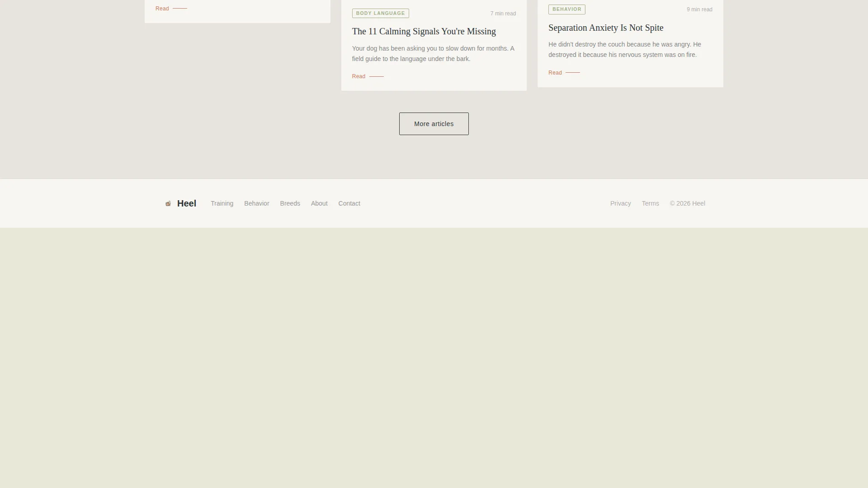Open The 11 Calming Signals You're Missing
Viewport: 868px width, 488px height.
(x=424, y=32)
